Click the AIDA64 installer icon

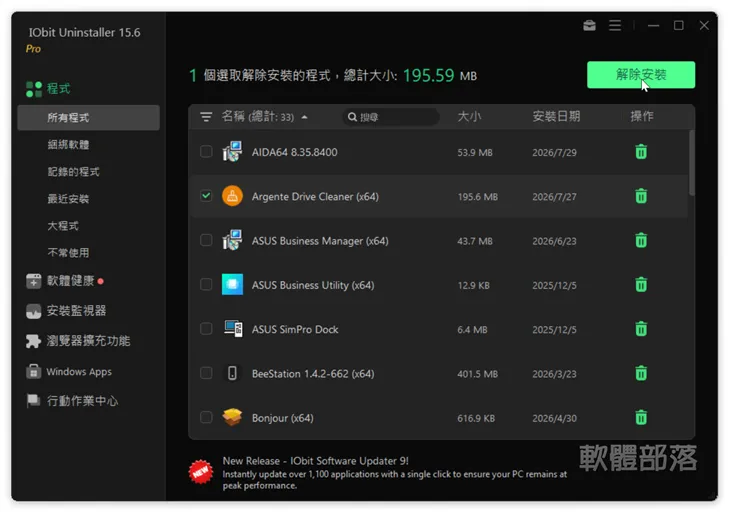[x=232, y=152]
